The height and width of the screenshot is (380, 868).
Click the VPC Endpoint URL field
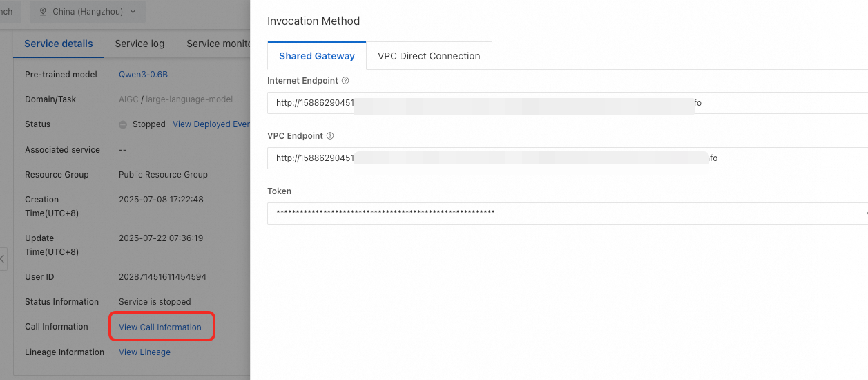(x=566, y=158)
